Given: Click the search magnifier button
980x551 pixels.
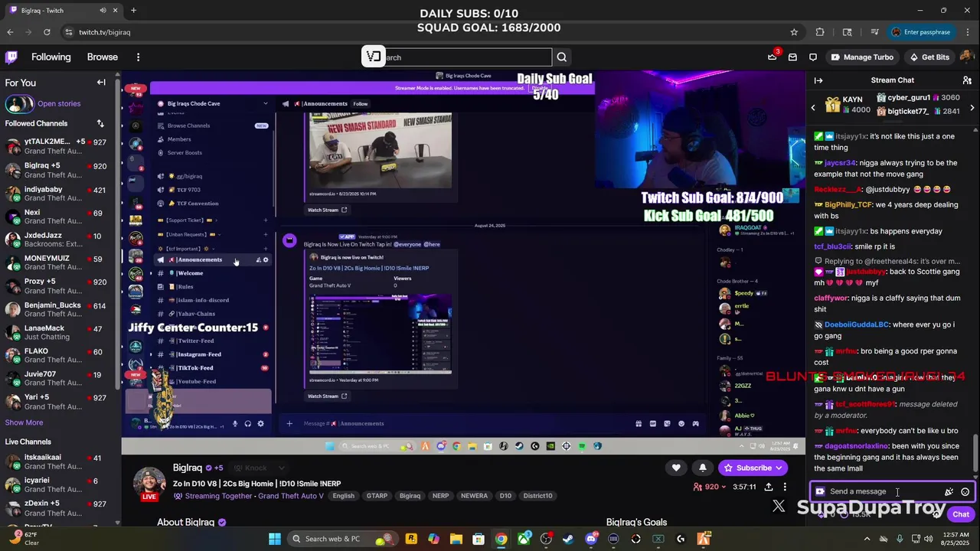Looking at the screenshot, I should click(x=562, y=57).
